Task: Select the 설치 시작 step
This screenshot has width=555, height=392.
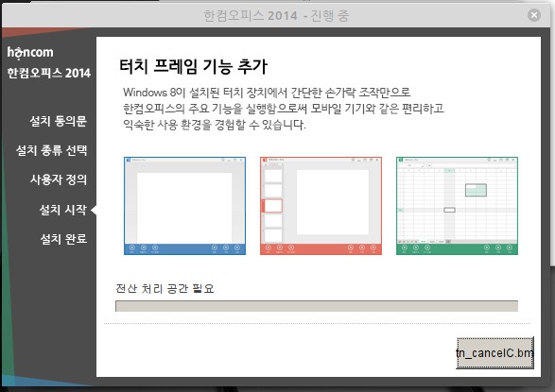Action: click(x=63, y=210)
